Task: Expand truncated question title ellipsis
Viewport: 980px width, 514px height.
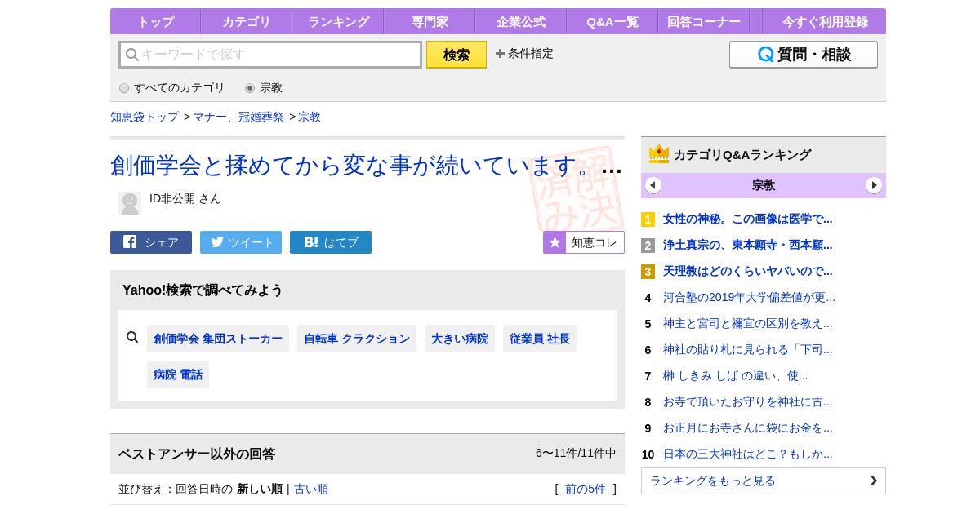Action: pyautogui.click(x=611, y=168)
